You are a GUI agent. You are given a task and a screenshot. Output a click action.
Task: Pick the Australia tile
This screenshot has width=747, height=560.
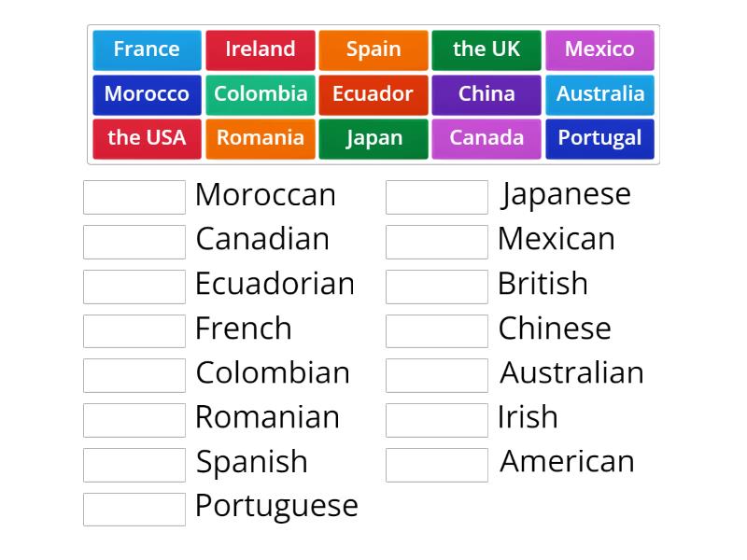(599, 93)
